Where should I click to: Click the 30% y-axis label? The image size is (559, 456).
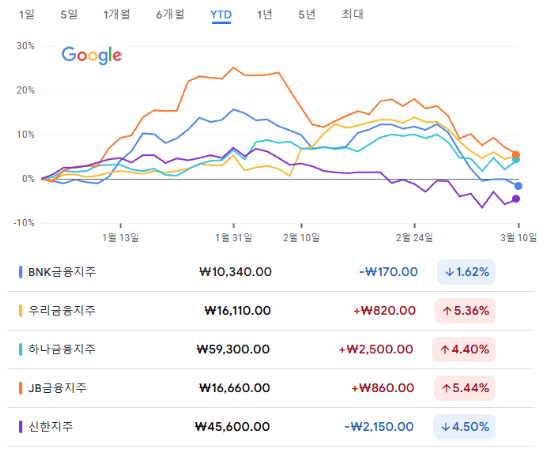point(25,46)
